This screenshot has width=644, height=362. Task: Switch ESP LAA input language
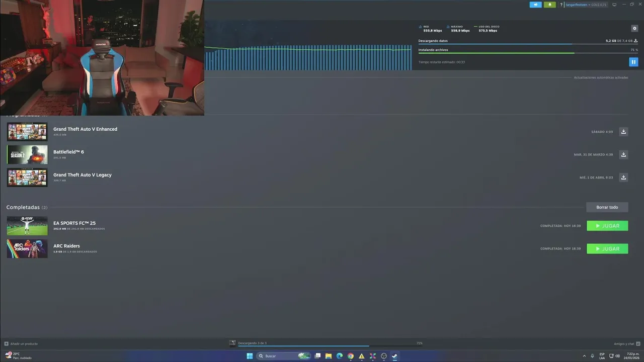(x=602, y=356)
